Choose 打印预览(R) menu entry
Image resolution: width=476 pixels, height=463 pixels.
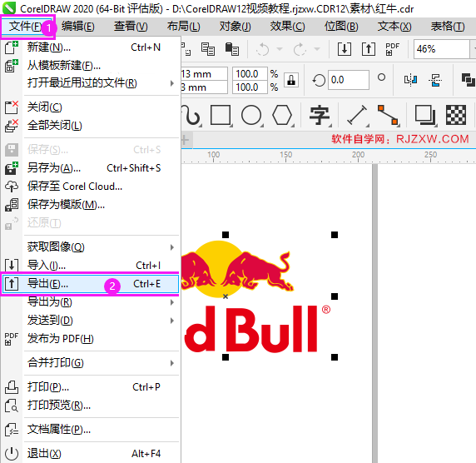(x=91, y=406)
